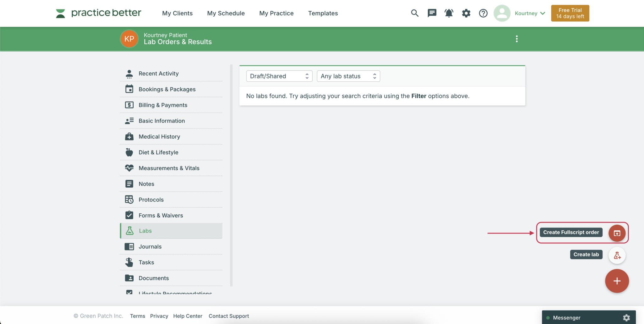Image resolution: width=644 pixels, height=324 pixels.
Task: Open the Any lab status dropdown
Action: tap(348, 76)
